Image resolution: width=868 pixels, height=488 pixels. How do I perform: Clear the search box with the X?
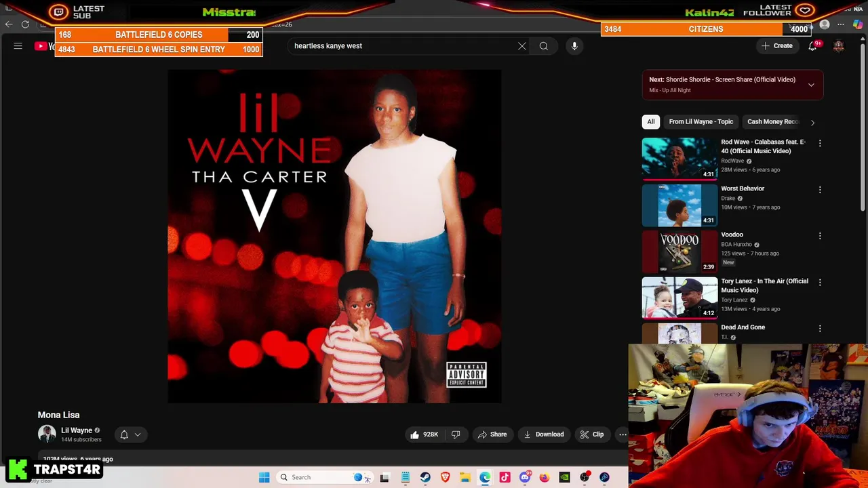pyautogui.click(x=522, y=46)
